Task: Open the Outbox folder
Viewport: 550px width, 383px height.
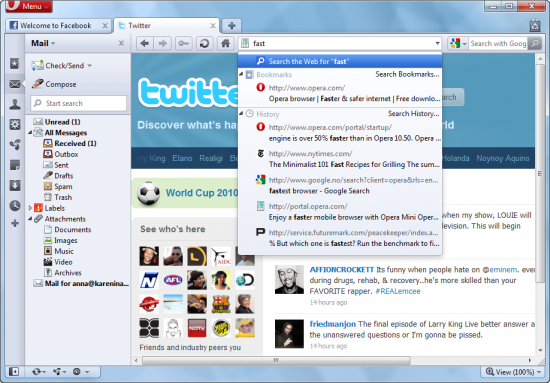Action: (x=61, y=154)
